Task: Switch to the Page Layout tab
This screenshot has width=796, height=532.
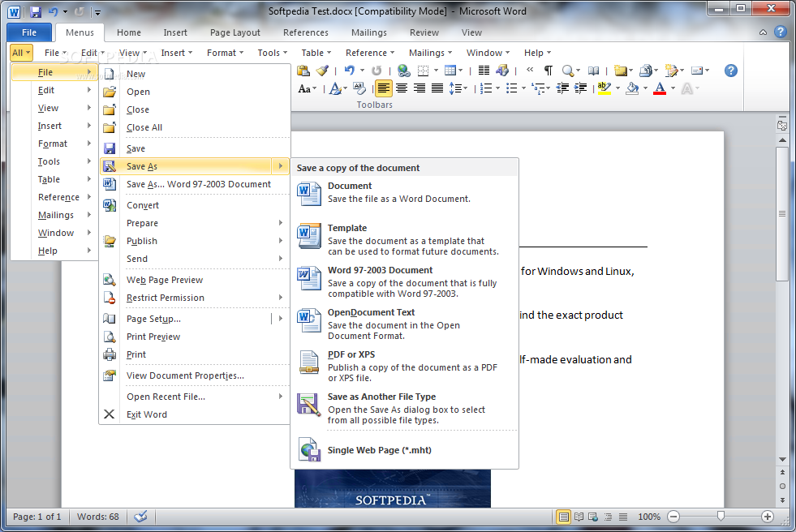Action: click(x=235, y=32)
